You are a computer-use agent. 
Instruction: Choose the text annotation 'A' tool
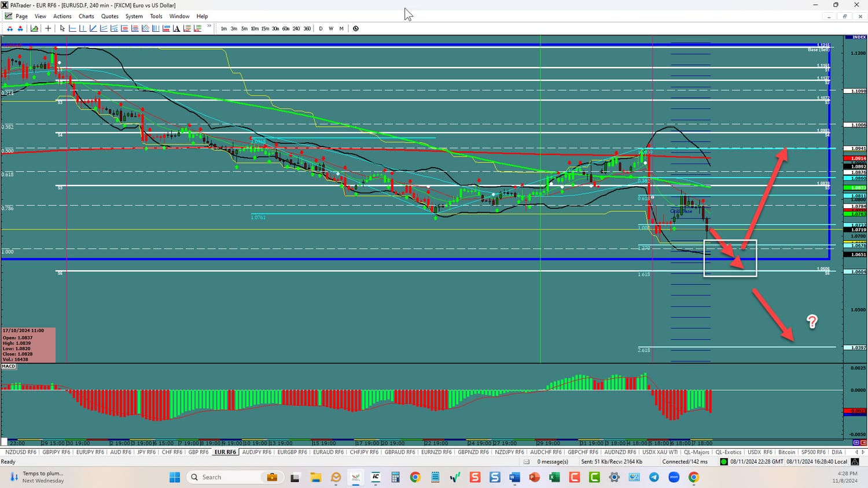pyautogui.click(x=176, y=28)
